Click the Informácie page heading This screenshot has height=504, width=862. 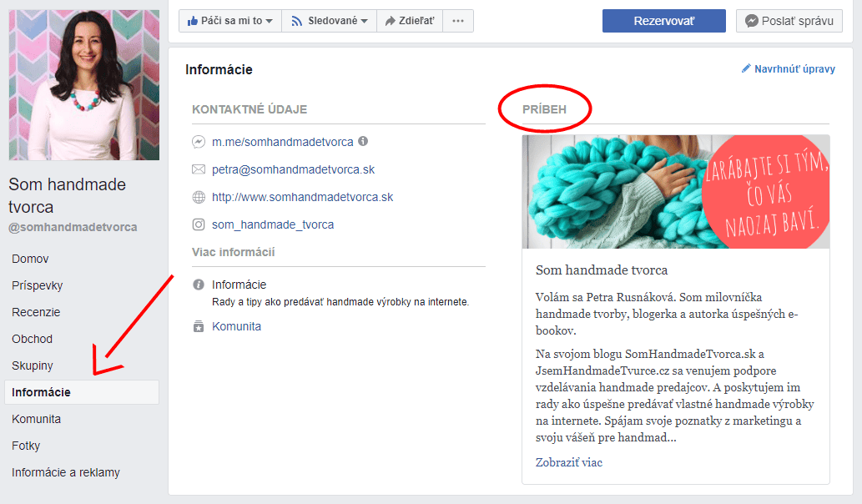click(219, 70)
